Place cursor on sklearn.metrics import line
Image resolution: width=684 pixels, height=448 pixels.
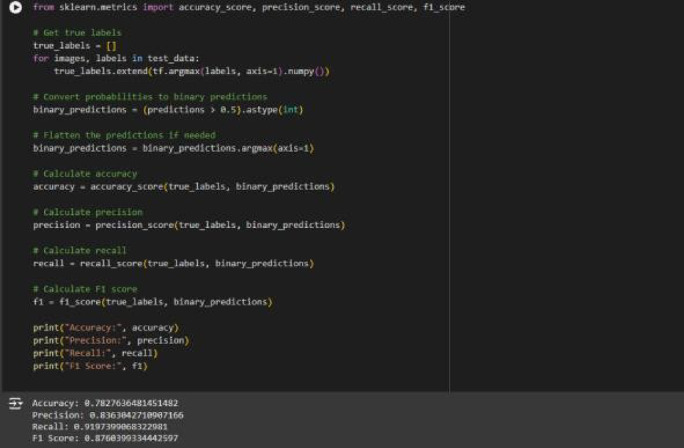[x=249, y=7]
